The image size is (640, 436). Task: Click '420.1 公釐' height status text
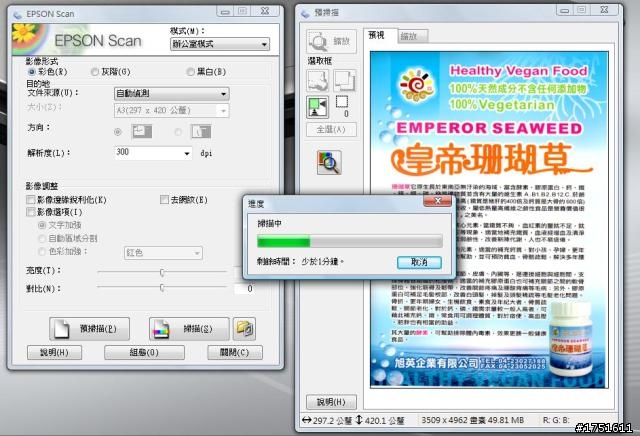(384, 420)
